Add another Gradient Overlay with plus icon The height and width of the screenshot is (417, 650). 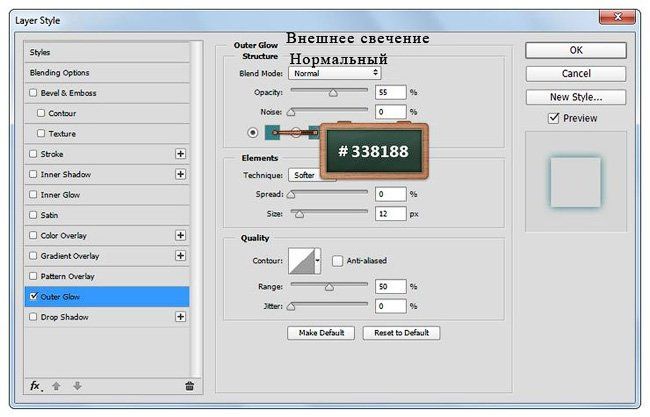coord(180,255)
